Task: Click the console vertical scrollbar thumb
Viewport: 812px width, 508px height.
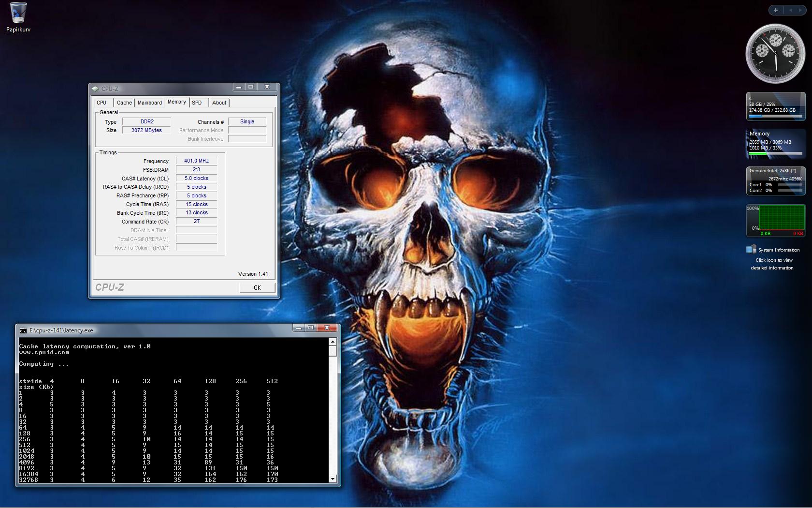Action: coord(333,351)
